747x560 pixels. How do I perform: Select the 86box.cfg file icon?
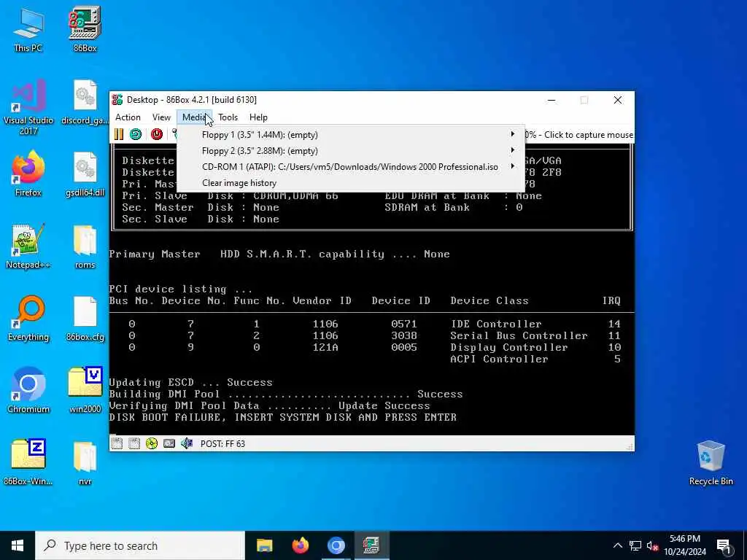click(x=85, y=319)
